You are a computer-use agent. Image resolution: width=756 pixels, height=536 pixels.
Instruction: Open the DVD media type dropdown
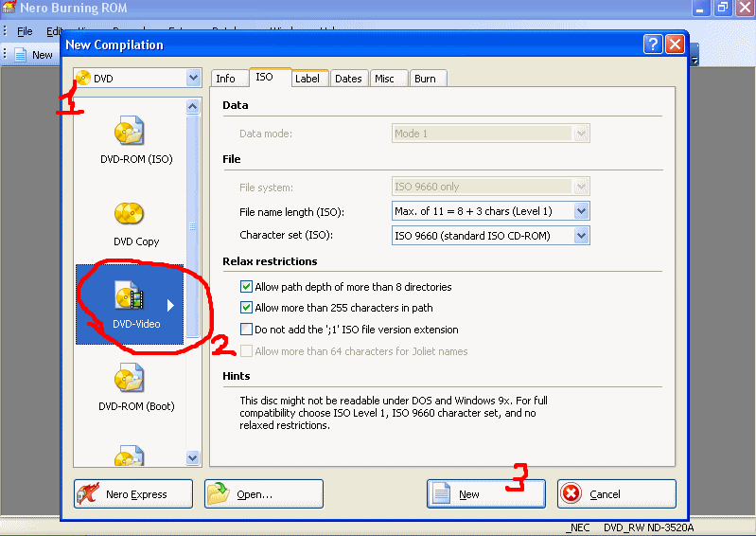193,78
